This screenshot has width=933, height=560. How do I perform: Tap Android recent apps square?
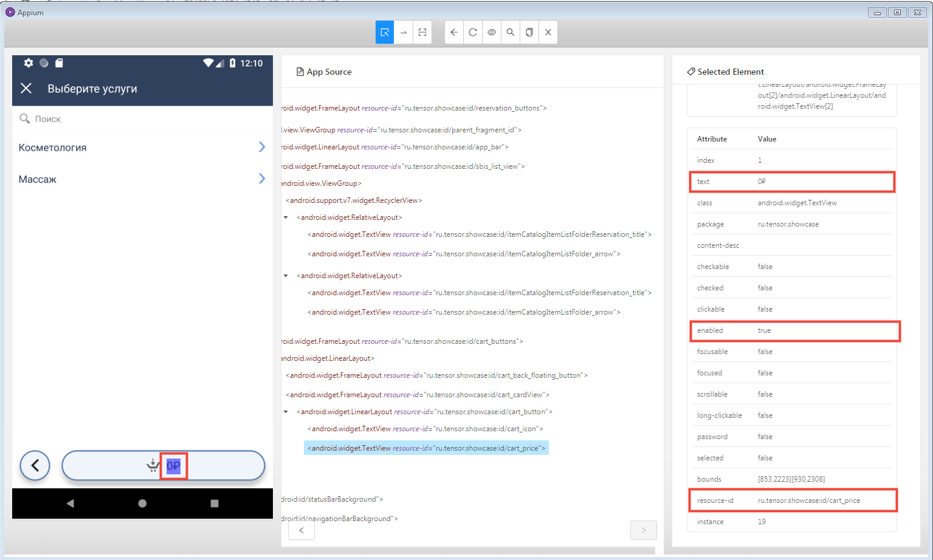[215, 504]
